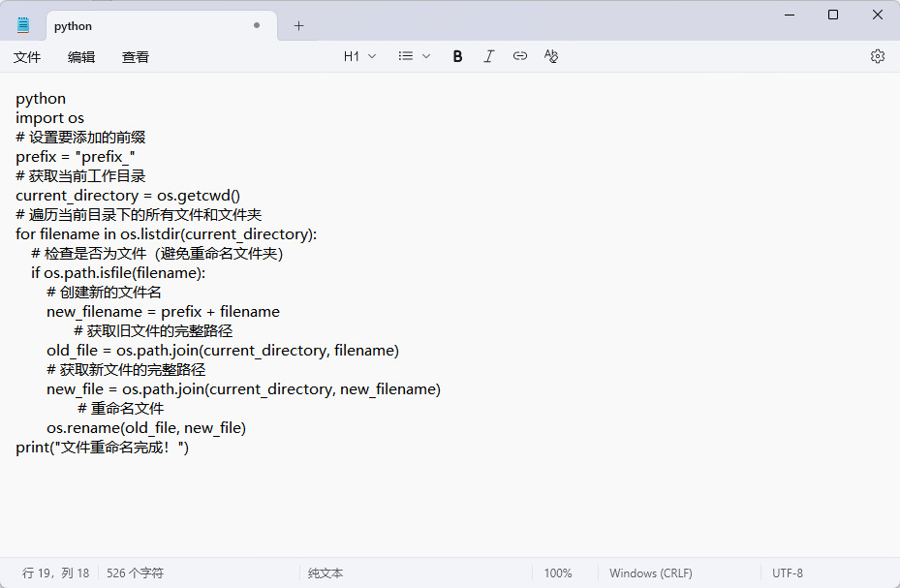Click the Notepad app icon in title bar
The width and height of the screenshot is (900, 588).
coord(23,25)
